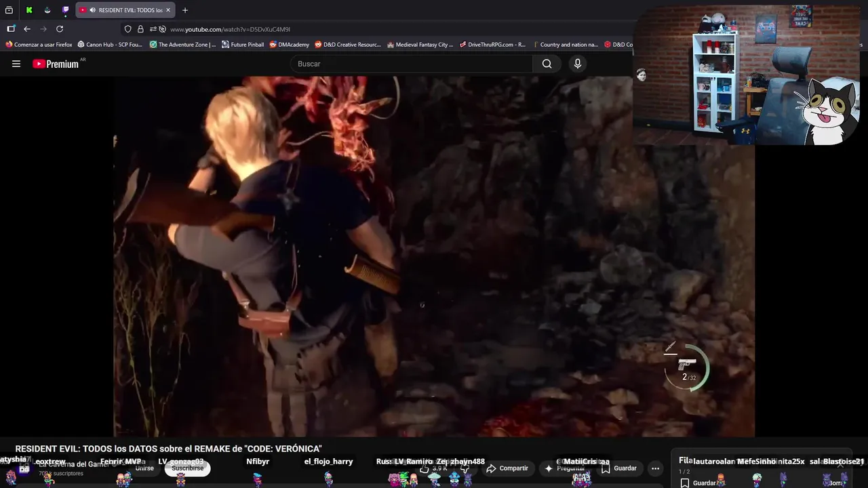Viewport: 868px width, 488px height.
Task: Mute audio icon on RESIDENT EVIL tab
Action: (92, 10)
